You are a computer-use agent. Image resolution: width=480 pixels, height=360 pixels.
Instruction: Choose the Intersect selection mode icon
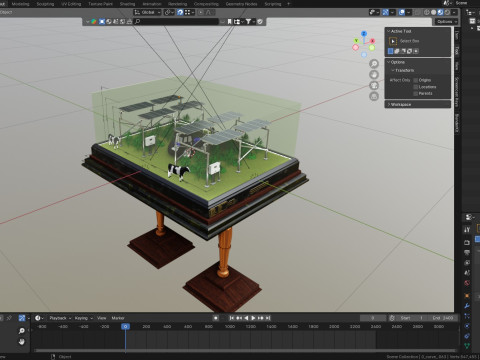(x=416, y=51)
